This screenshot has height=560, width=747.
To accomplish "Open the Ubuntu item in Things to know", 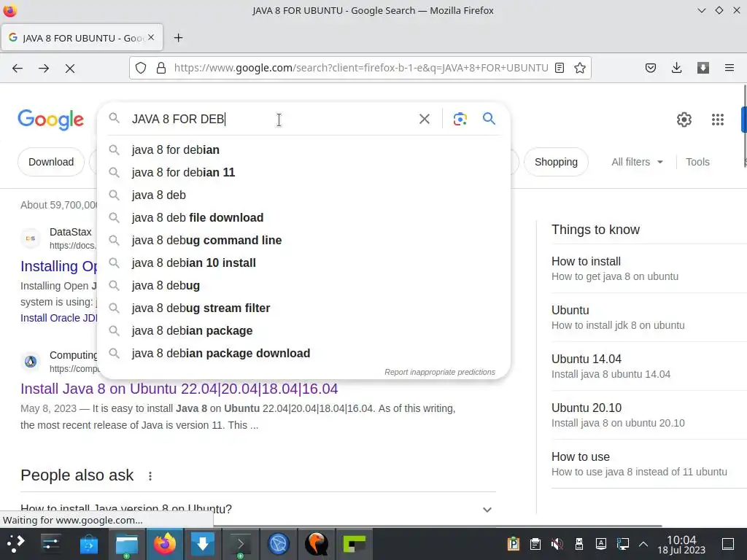I will coord(649,317).
